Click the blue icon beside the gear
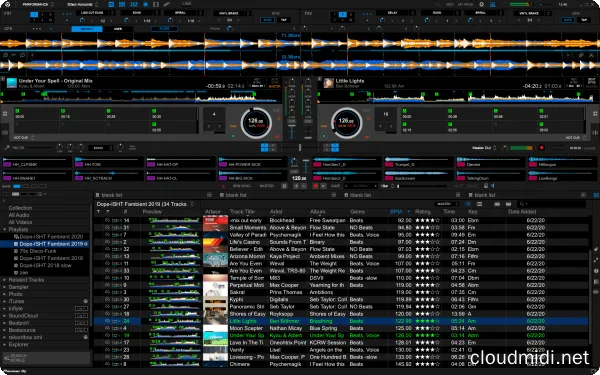Image resolution: width=600 pixels, height=375 pixels. (x=492, y=5)
